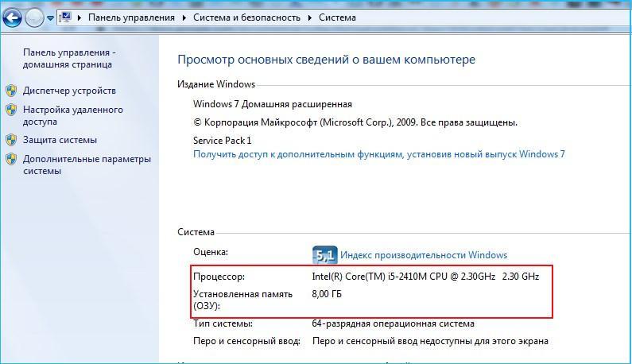Open Диспетчер устройств link
The image size is (632, 364).
point(69,91)
